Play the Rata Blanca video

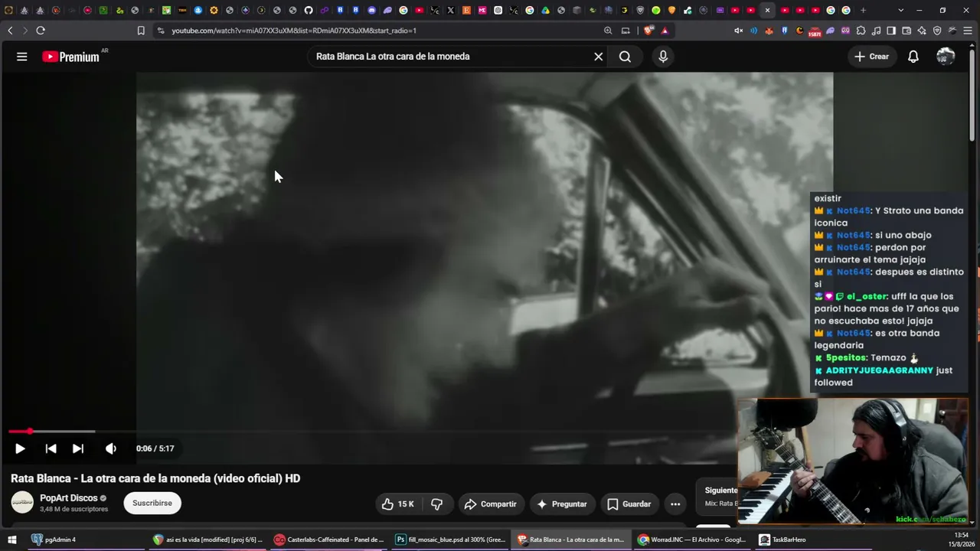pyautogui.click(x=20, y=448)
